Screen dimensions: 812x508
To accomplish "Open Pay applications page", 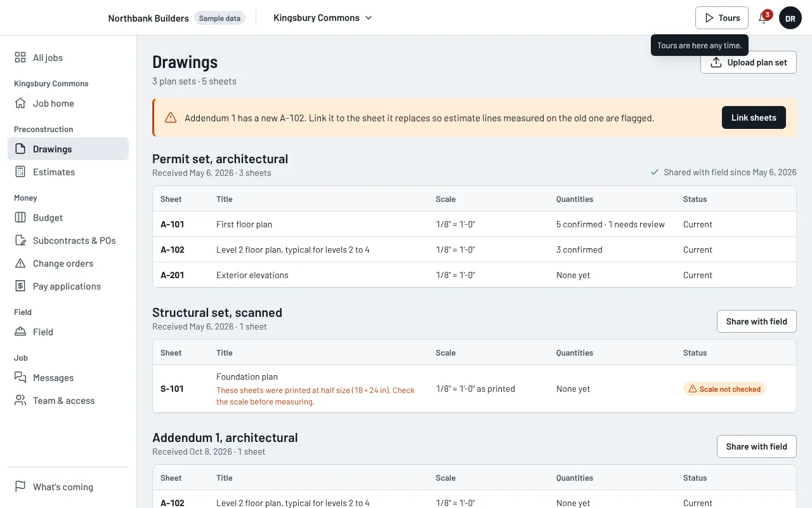I will point(68,286).
